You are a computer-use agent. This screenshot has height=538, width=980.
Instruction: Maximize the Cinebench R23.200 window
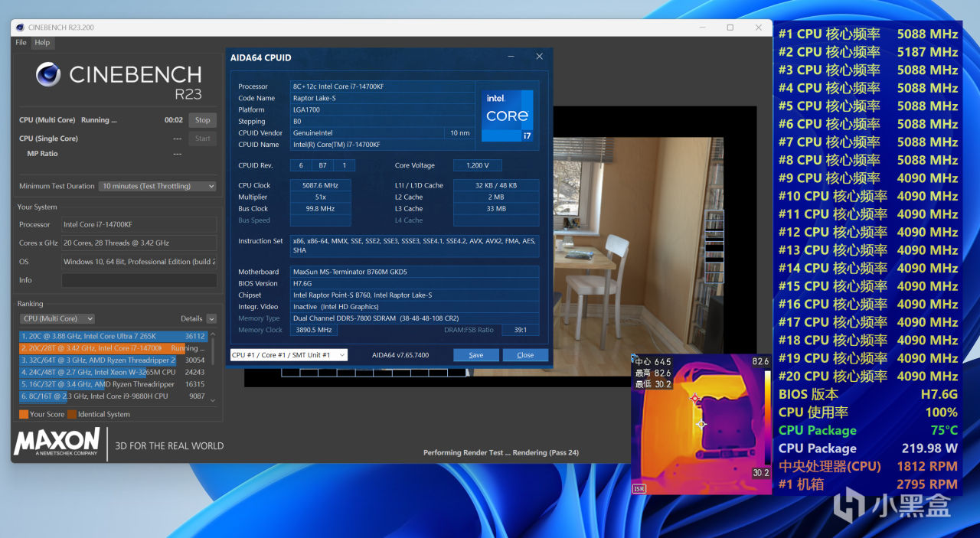730,28
